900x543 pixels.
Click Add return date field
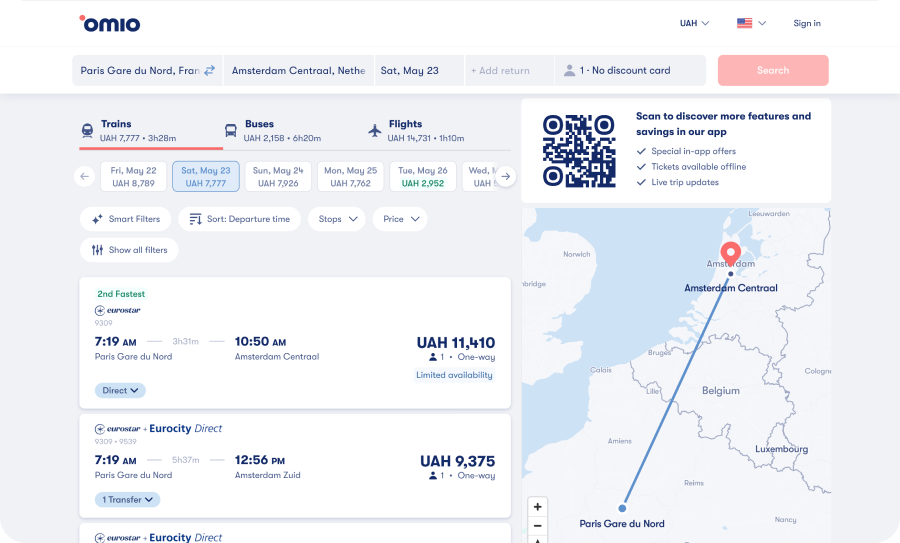click(510, 70)
